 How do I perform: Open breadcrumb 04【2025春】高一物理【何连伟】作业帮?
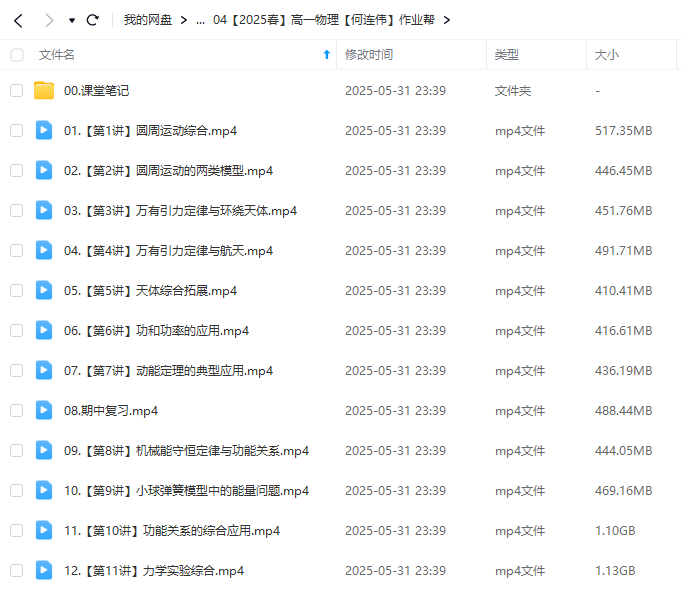point(324,20)
